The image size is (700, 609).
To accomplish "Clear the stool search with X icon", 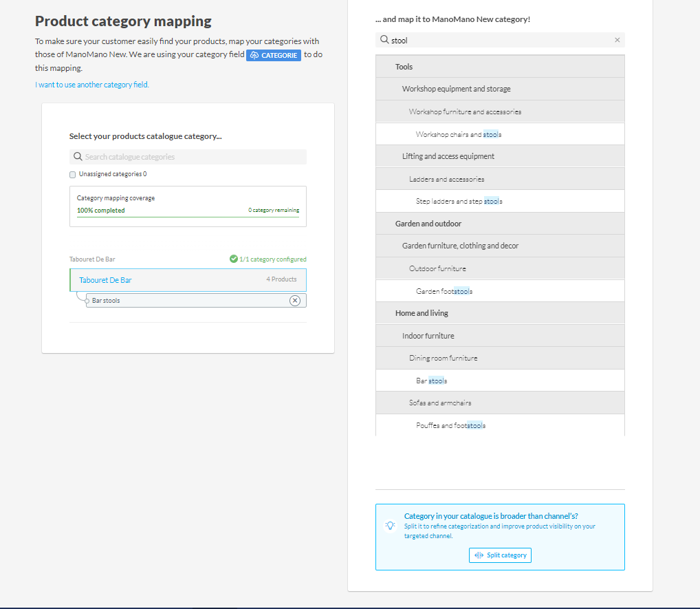I will (x=617, y=41).
